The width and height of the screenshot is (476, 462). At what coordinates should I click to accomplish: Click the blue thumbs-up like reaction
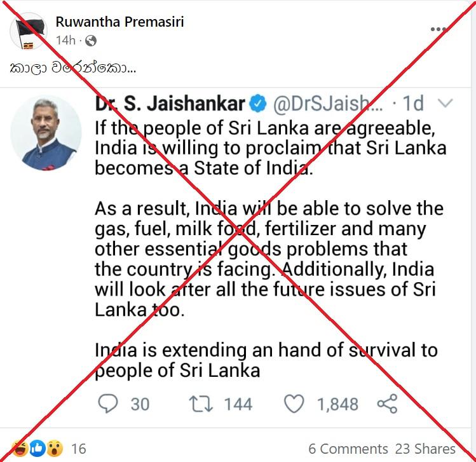pyautogui.click(x=37, y=449)
